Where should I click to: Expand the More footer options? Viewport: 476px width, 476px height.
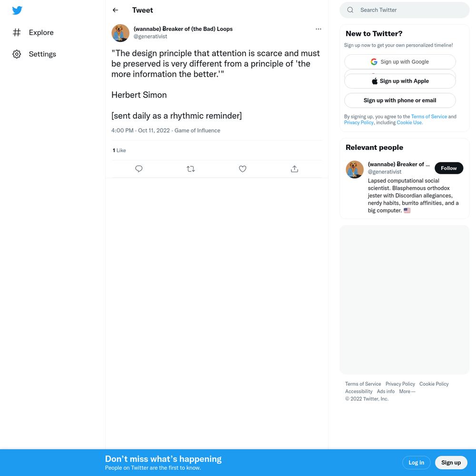pos(407,391)
